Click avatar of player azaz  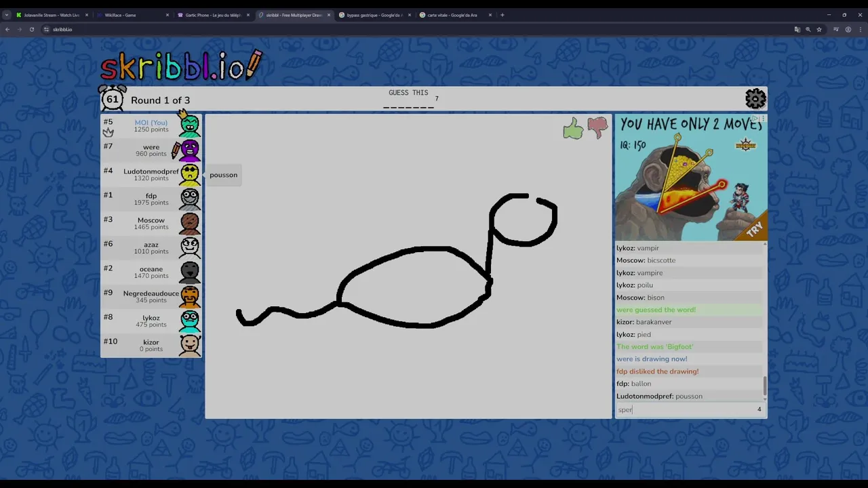tap(190, 247)
